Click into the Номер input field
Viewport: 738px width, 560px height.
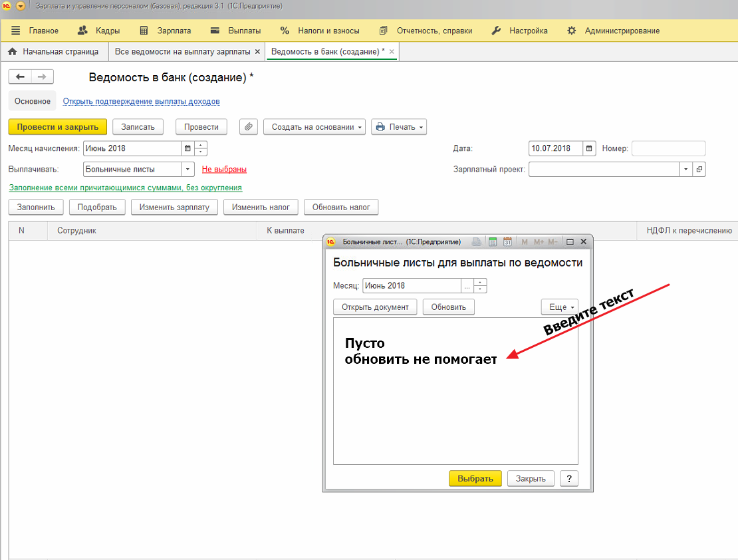coord(668,149)
